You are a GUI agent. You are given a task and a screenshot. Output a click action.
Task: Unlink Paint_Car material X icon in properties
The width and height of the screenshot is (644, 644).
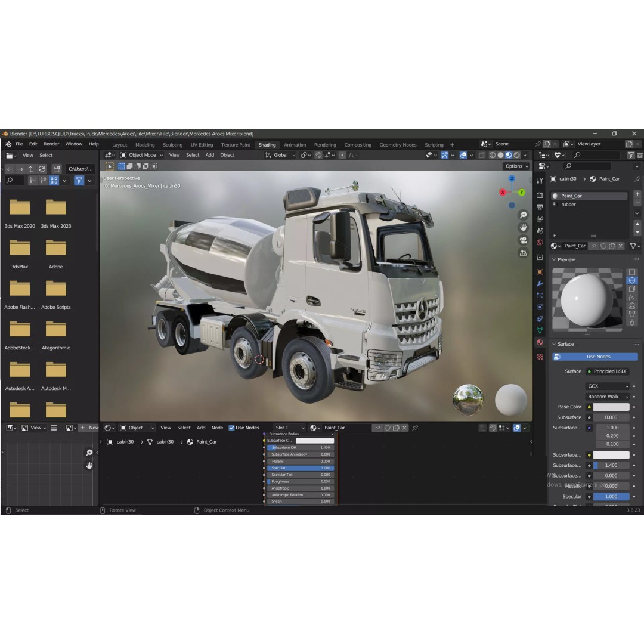pyautogui.click(x=621, y=246)
